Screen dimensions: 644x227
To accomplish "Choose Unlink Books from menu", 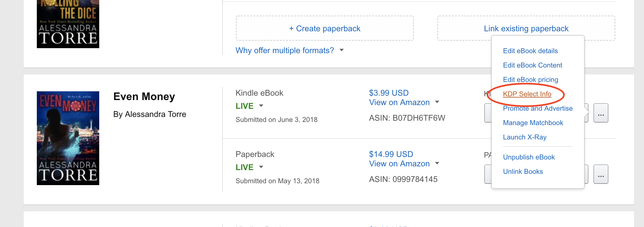I will coord(523,172).
